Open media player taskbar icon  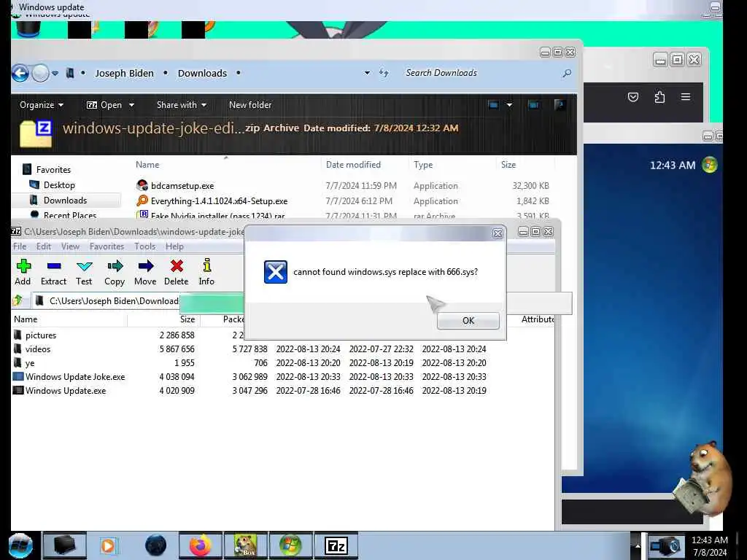point(108,545)
